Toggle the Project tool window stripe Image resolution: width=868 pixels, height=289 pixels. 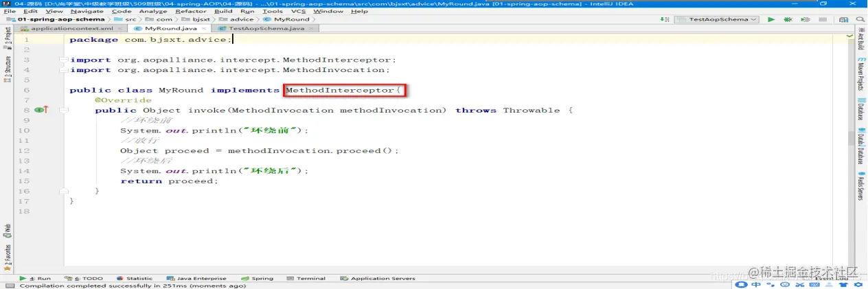pos(8,38)
